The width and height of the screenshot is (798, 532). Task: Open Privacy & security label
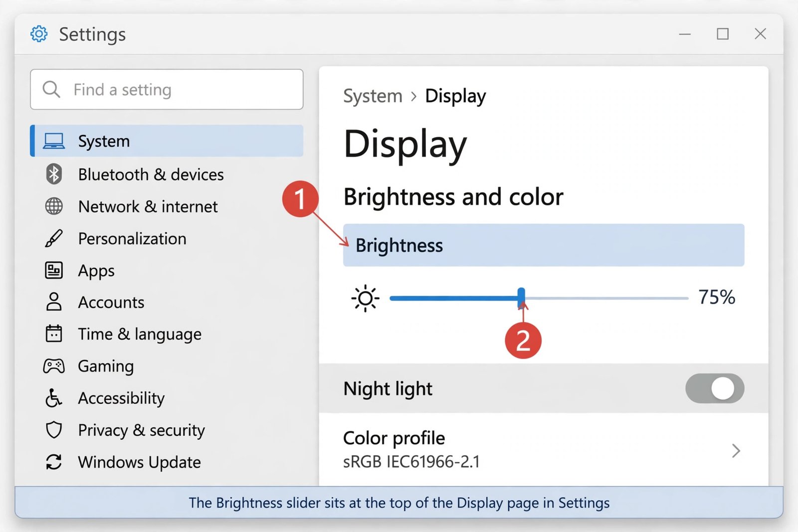(142, 430)
